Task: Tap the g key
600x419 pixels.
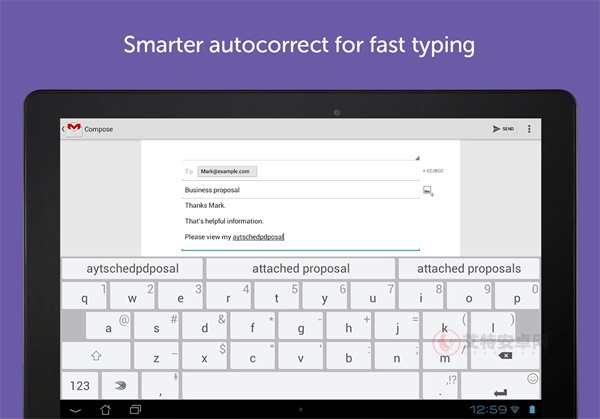Action: coord(301,326)
